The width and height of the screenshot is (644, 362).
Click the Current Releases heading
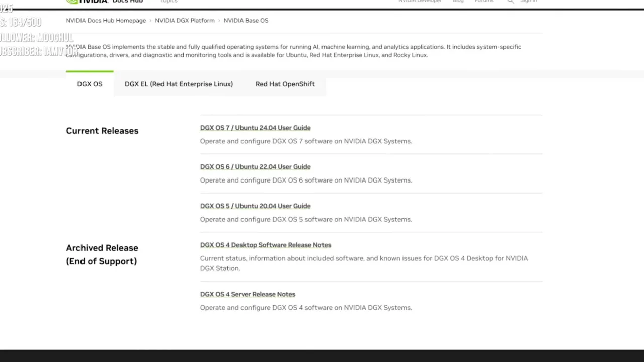coord(102,131)
